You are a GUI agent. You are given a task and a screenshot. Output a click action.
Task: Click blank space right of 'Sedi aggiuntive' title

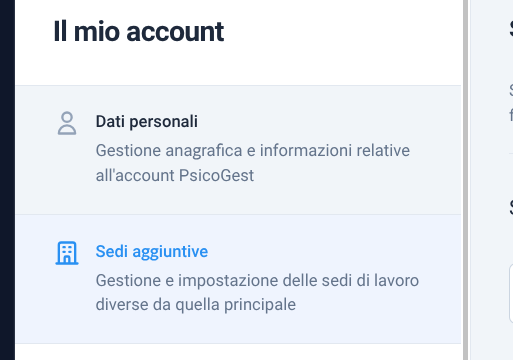click(x=333, y=251)
